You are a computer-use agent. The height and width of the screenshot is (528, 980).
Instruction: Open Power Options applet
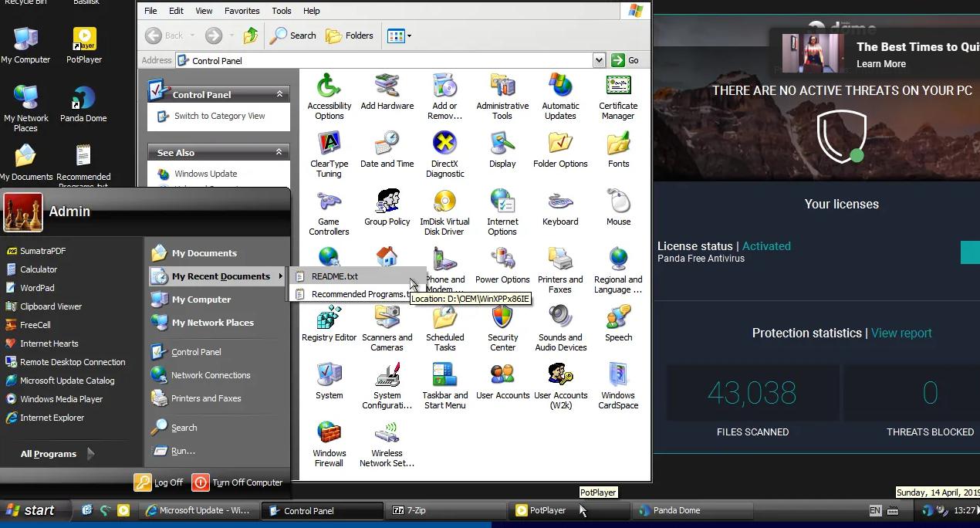pos(502,266)
